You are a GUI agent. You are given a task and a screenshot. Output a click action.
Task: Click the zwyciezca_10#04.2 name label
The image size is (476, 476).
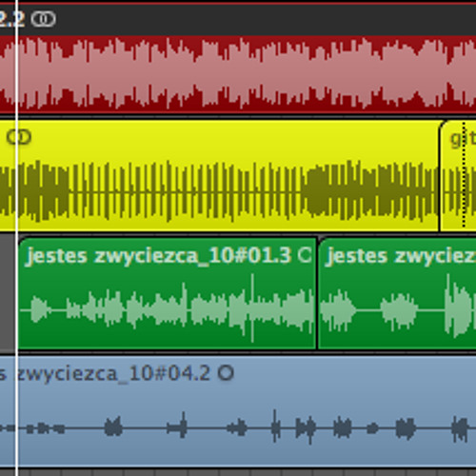105,373
